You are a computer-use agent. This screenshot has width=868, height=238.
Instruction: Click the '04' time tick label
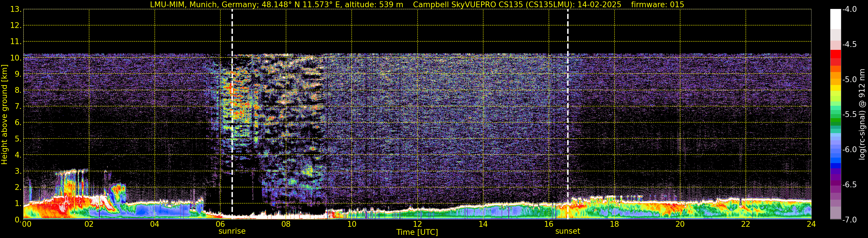(x=155, y=224)
